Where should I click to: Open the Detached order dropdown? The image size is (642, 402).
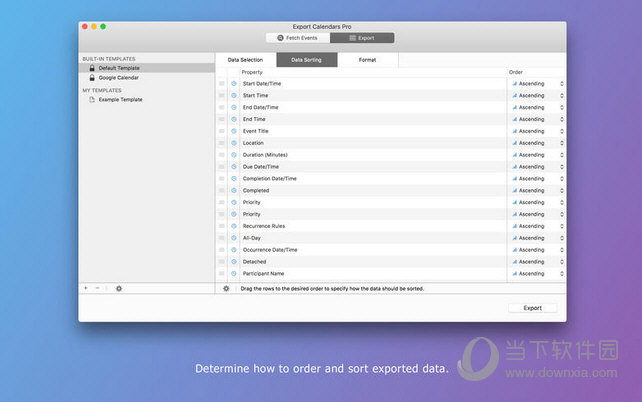point(538,262)
